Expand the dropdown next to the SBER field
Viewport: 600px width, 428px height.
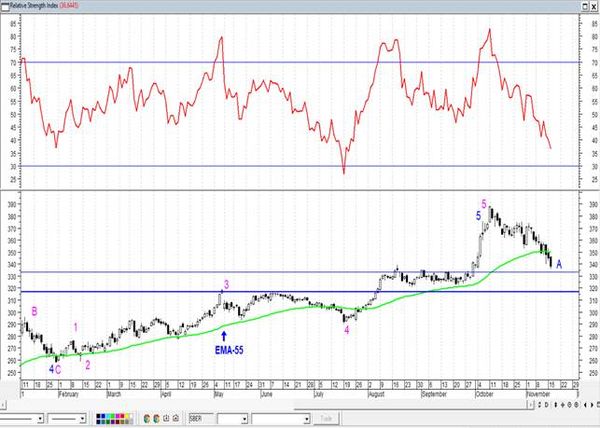tap(242, 418)
